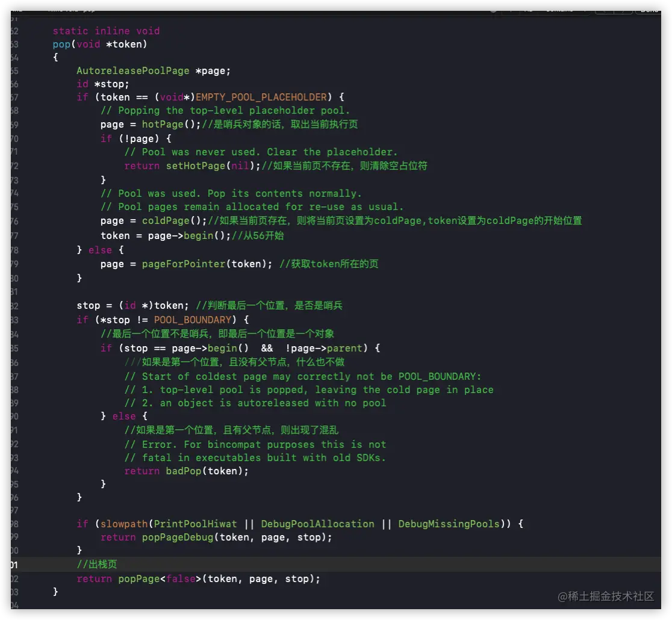
Task: Click the 'id *stop;' declaration line
Action: pos(103,84)
